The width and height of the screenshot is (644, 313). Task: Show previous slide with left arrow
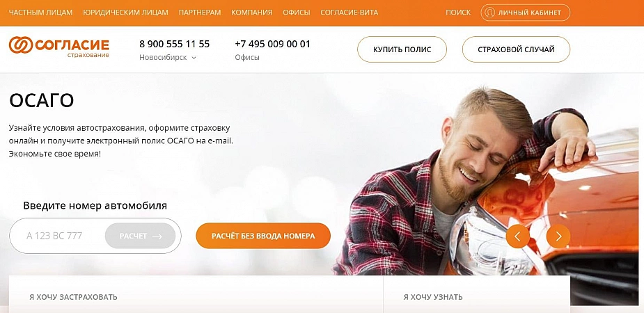pos(517,236)
